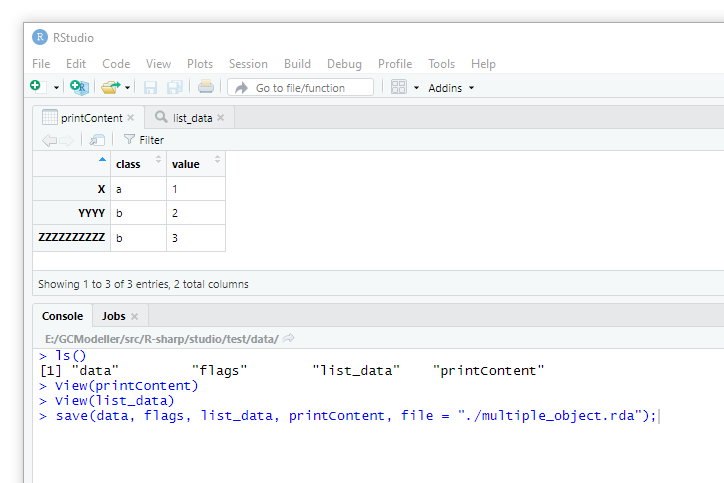The height and width of the screenshot is (483, 724).
Task: Open the recent files dropdown arrow
Action: tap(128, 88)
